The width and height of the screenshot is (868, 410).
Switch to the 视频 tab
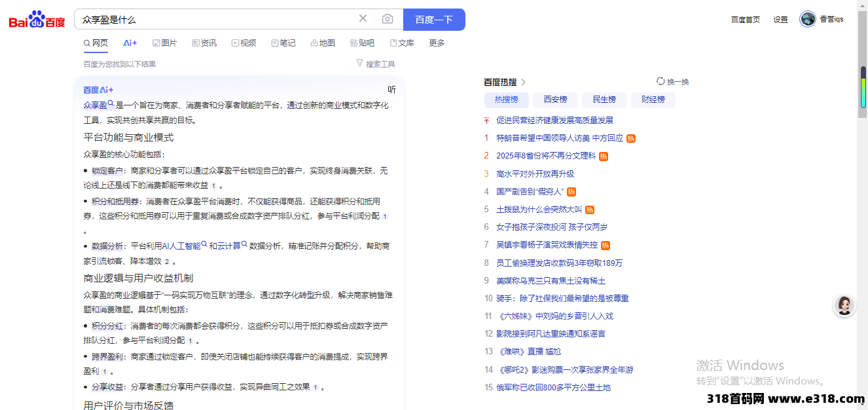(244, 43)
